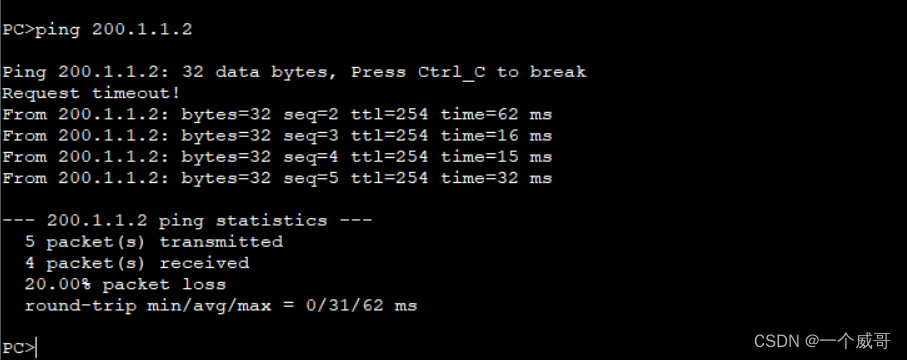Click the 'Request timeout!' output line
Viewport: 907px width, 360px height.
point(91,93)
